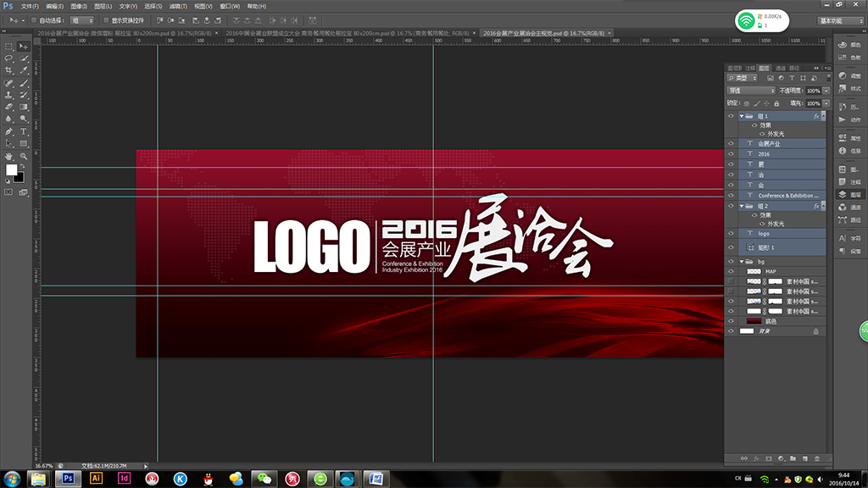The width and height of the screenshot is (868, 488).
Task: Open the 段落 panel from the dock
Action: tap(849, 251)
